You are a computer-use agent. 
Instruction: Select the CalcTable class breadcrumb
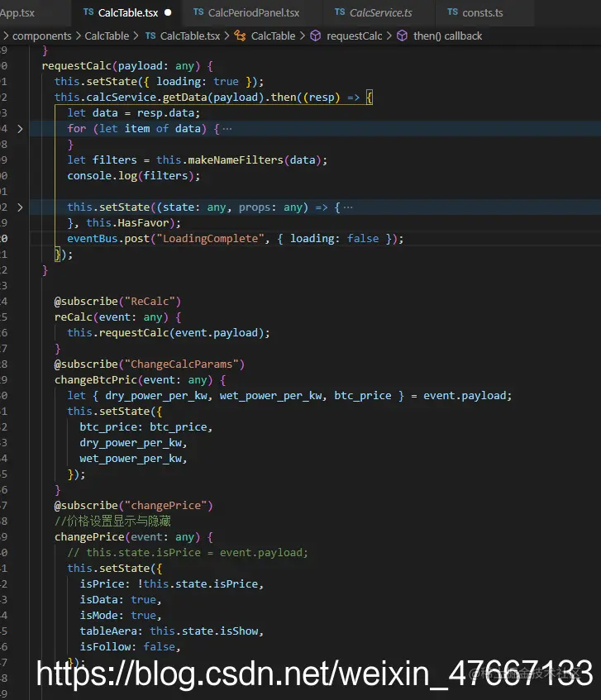(x=273, y=36)
